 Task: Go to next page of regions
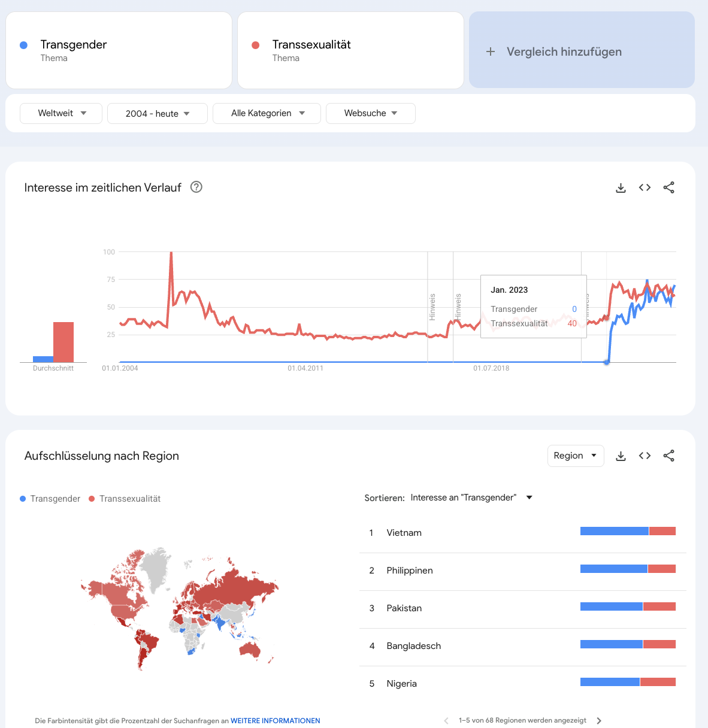click(599, 721)
